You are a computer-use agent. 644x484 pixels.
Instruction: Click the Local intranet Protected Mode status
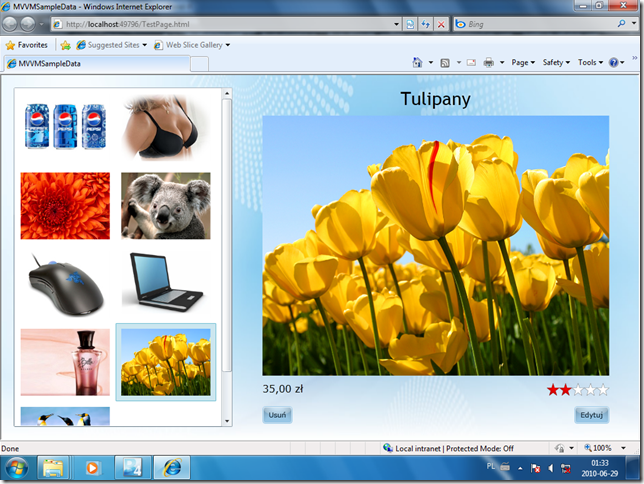tap(448, 448)
